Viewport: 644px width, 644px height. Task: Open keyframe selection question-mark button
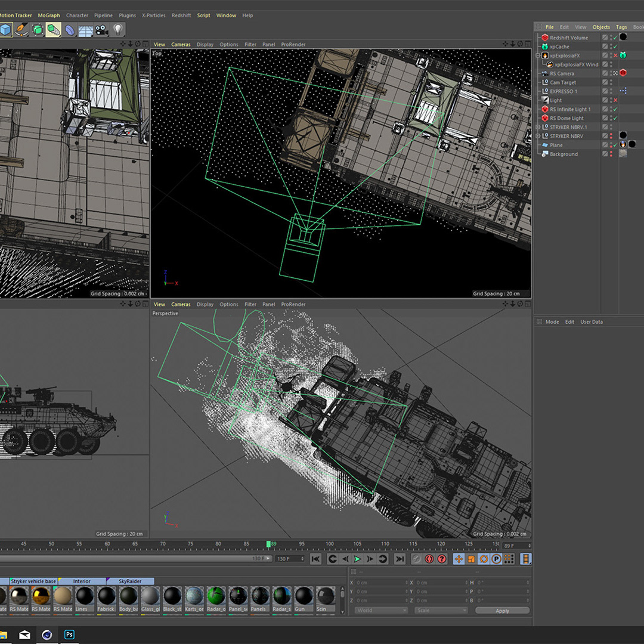coord(442,559)
